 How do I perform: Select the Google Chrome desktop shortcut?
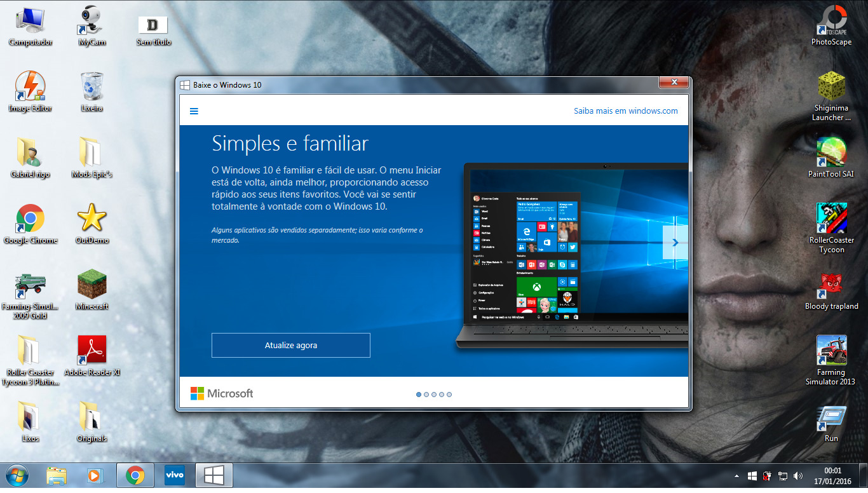click(x=31, y=224)
